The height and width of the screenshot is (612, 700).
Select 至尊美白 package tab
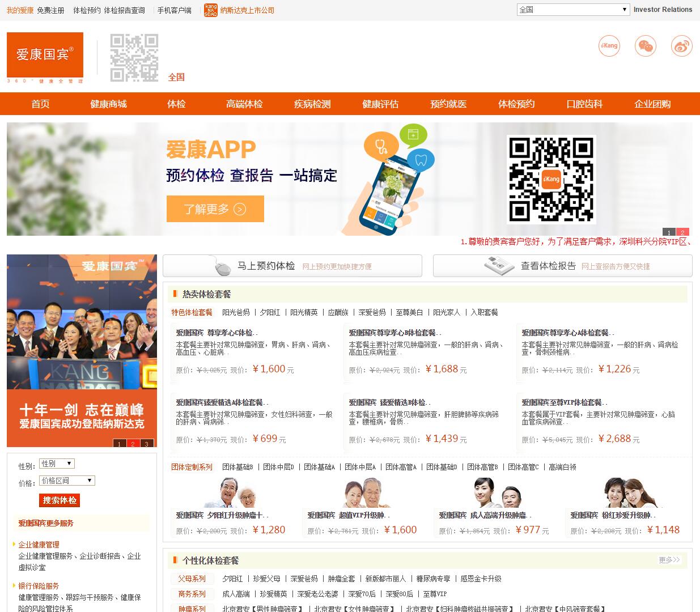point(409,312)
